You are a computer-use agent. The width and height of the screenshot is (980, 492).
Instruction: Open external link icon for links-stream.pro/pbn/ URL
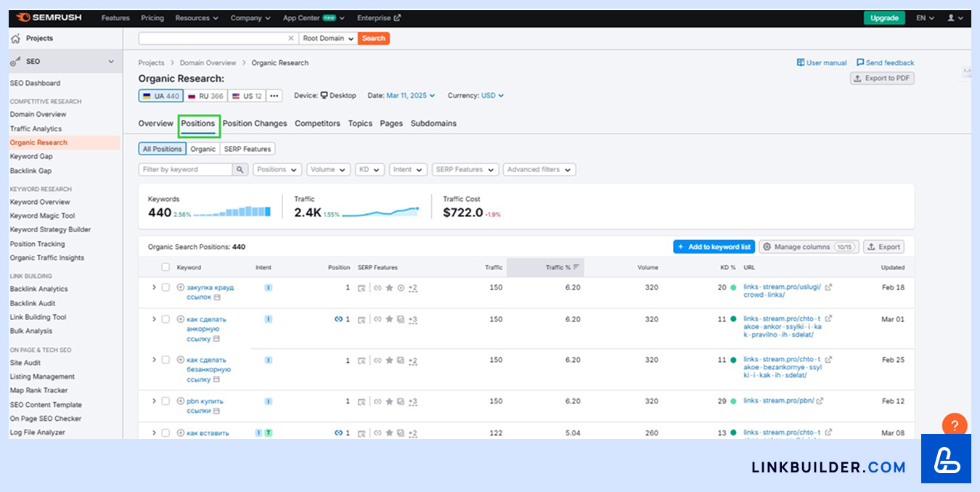point(820,401)
